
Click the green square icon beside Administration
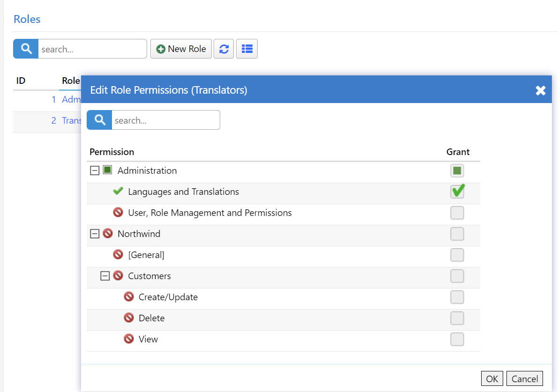(107, 170)
